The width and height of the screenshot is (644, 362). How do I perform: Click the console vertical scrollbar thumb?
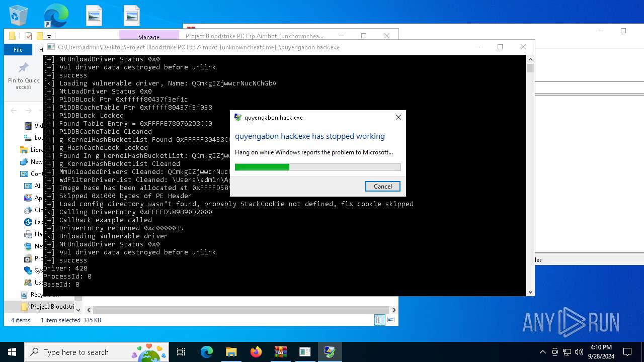[530, 68]
